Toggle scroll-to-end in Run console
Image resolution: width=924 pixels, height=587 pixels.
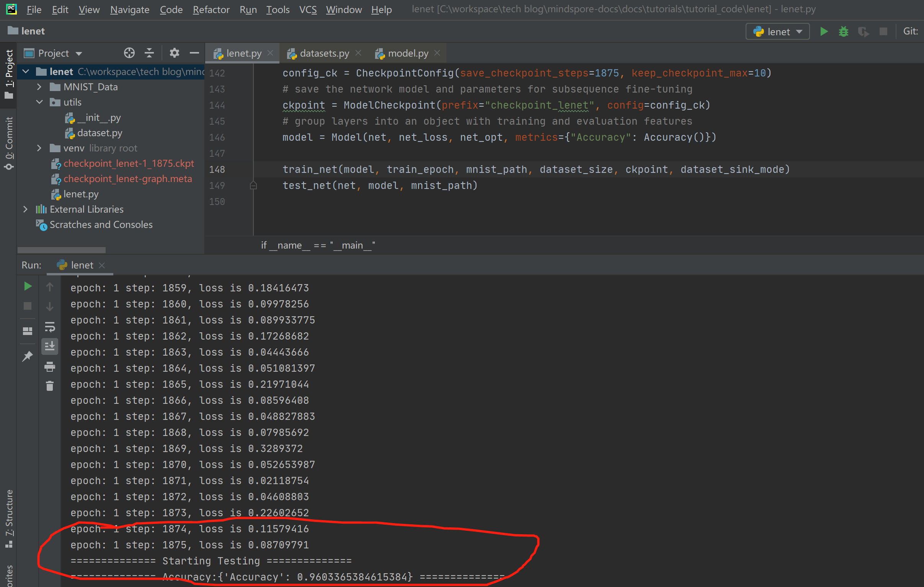point(50,346)
